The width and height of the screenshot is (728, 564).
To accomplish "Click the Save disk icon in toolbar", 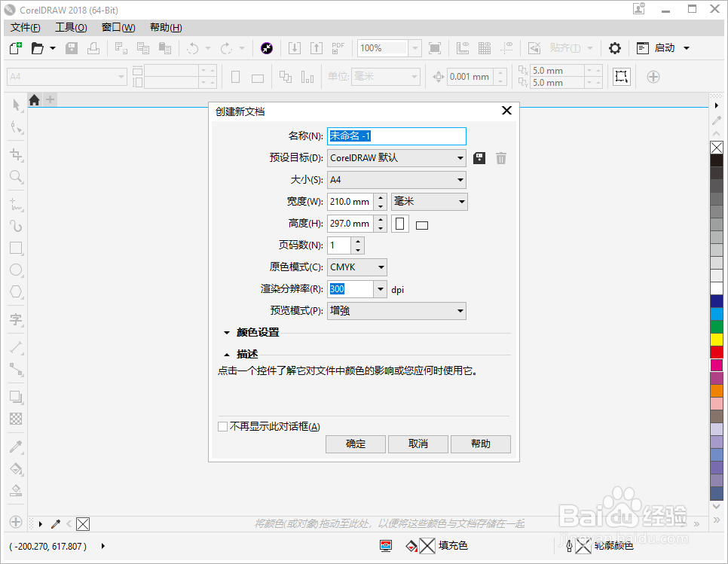I will 72,47.
